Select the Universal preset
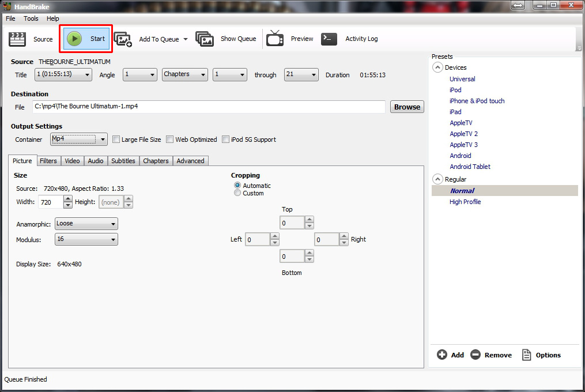Image resolution: width=585 pixels, height=392 pixels. 462,79
